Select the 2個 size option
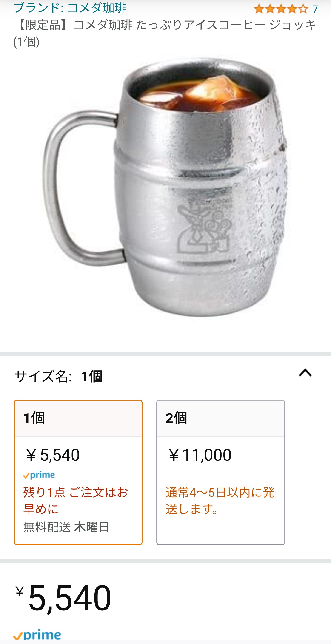The height and width of the screenshot is (644, 331). (220, 472)
